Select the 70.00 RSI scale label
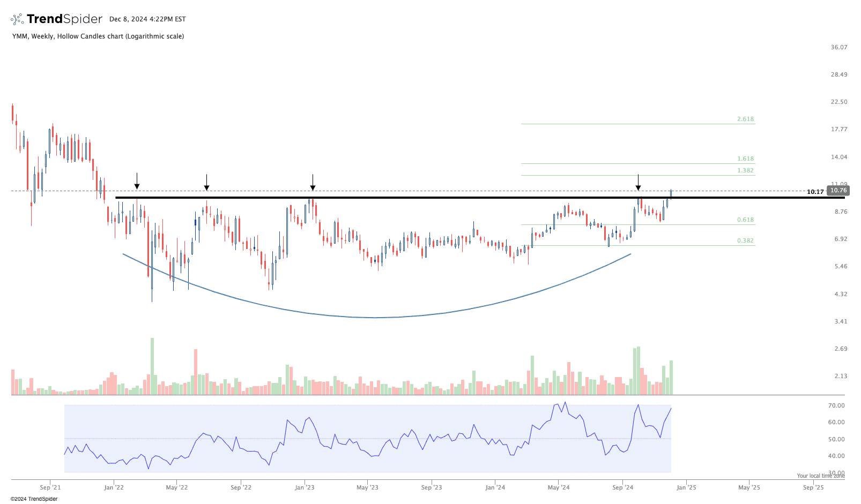Image resolution: width=861 pixels, height=504 pixels. (836, 405)
